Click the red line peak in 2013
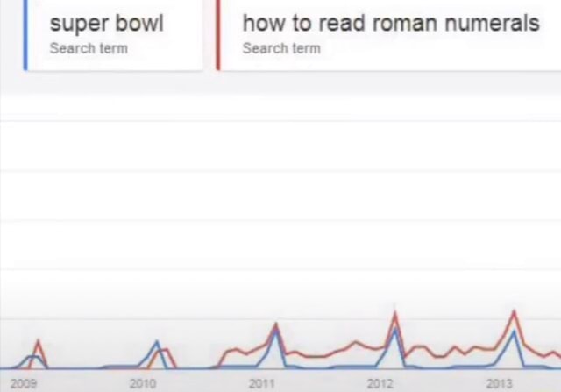The width and height of the screenshot is (561, 392). pos(515,311)
